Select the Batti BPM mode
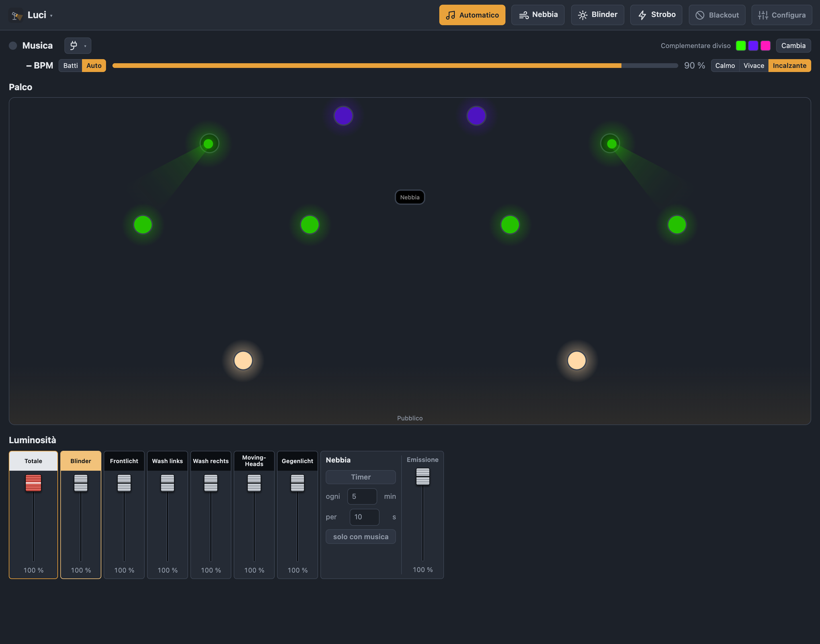Screen dimensions: 820x644 (70, 66)
